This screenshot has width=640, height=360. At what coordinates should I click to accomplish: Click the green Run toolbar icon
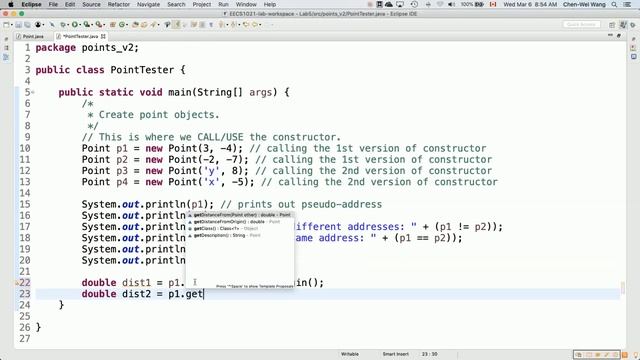tap(74, 25)
